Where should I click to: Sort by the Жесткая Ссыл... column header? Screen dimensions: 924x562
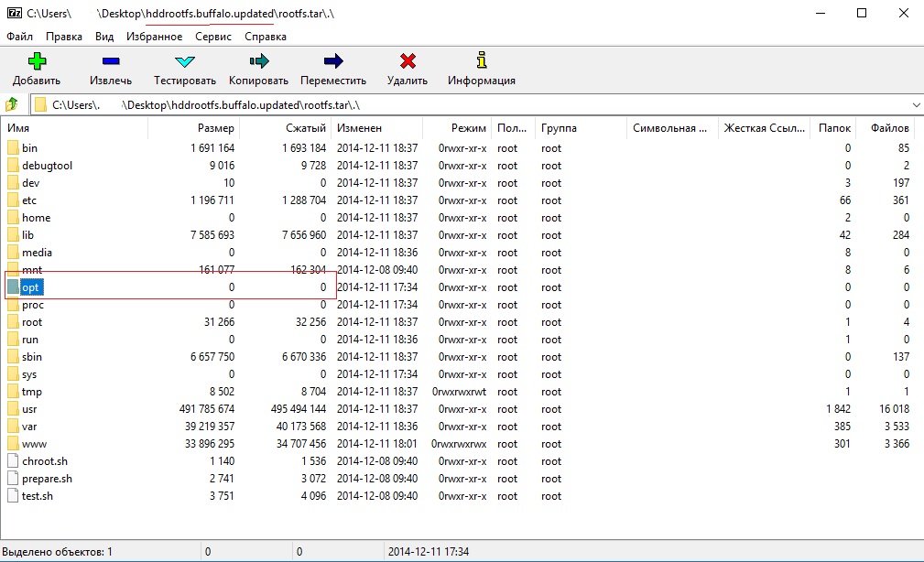point(765,128)
